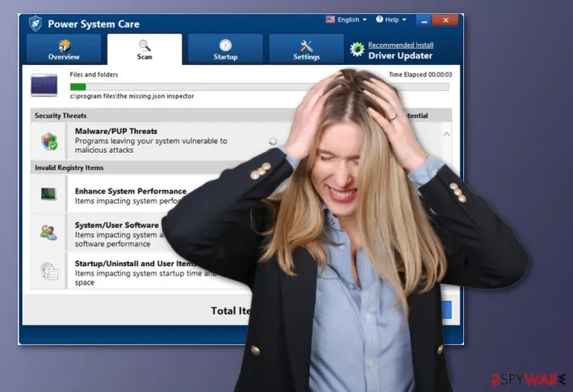Click the Power System Care shield logo

pos(36,24)
